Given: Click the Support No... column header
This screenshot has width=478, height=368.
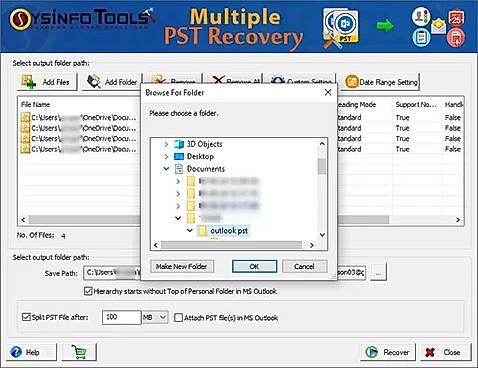Looking at the screenshot, I should [416, 105].
